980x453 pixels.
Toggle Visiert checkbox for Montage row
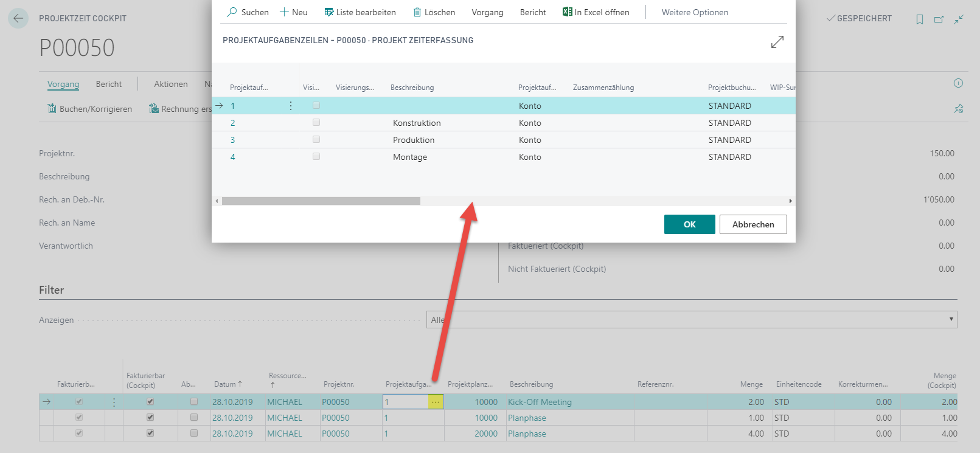[316, 156]
